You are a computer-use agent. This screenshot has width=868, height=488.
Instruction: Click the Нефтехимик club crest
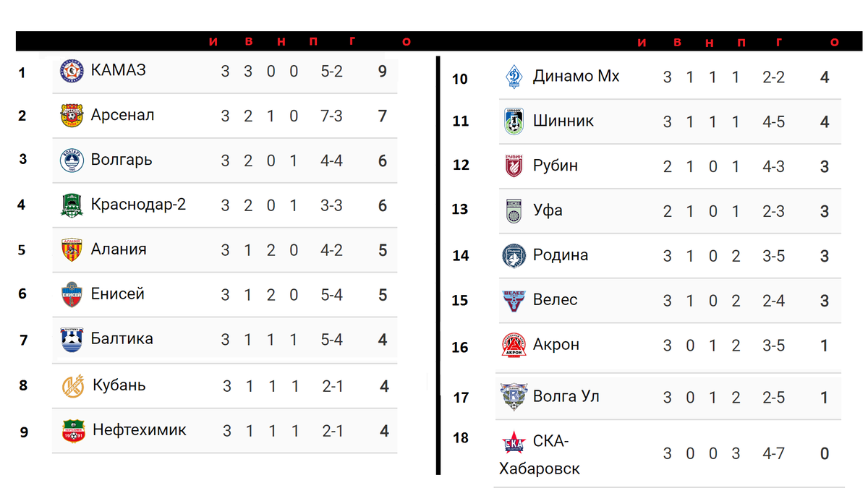pyautogui.click(x=73, y=431)
